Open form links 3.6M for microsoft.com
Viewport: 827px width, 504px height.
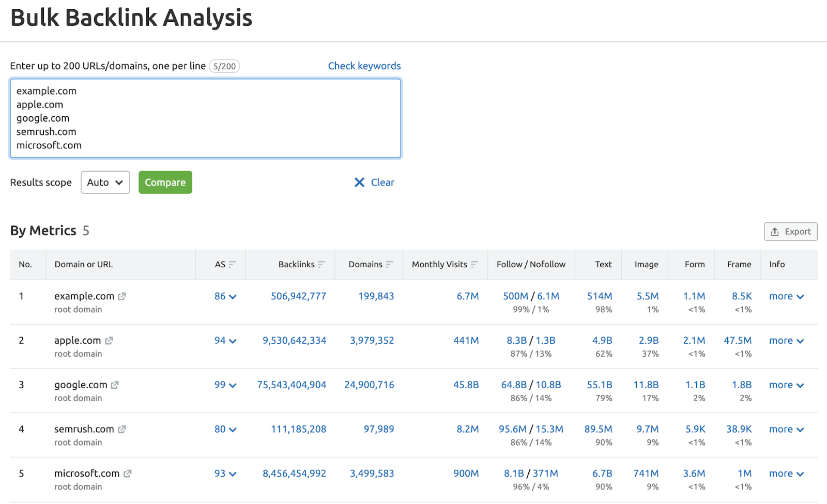[x=694, y=474]
